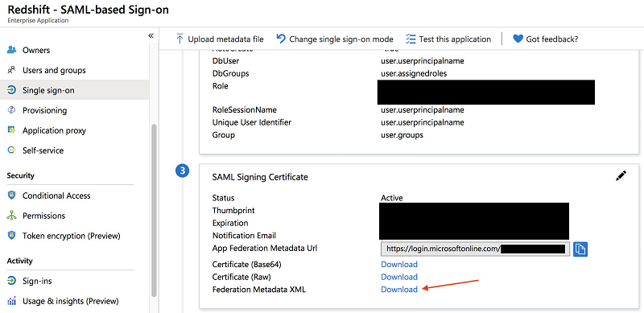Click the Test this application checklist icon
This screenshot has width=644, height=313.
(411, 39)
